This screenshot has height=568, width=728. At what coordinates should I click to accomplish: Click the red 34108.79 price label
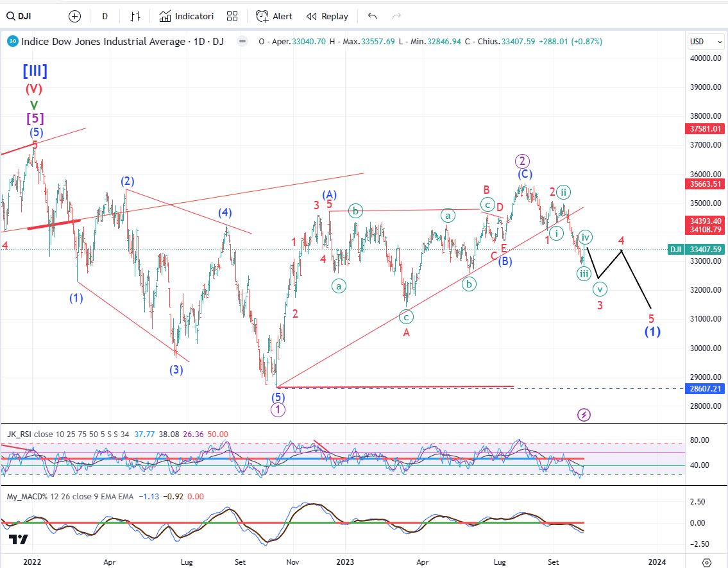point(705,229)
